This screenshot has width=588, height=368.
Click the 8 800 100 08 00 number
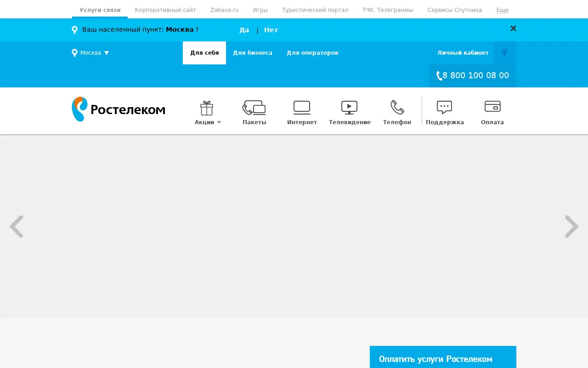coord(475,75)
